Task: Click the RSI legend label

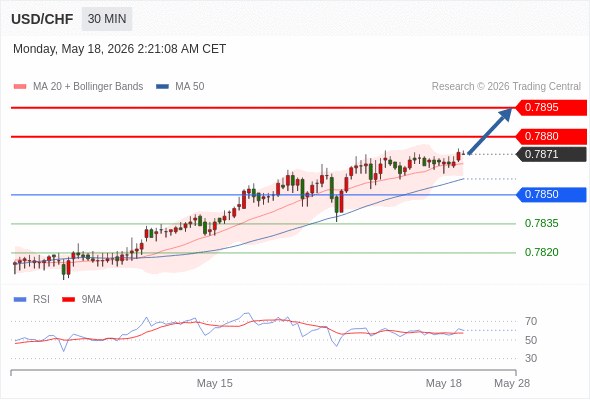Action: (41, 300)
